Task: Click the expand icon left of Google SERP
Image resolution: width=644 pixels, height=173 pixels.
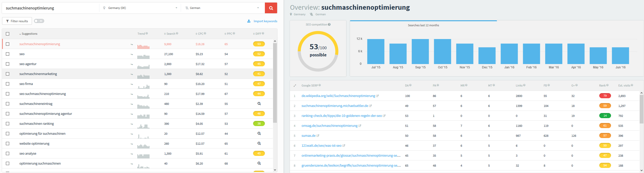Action: 295,86
